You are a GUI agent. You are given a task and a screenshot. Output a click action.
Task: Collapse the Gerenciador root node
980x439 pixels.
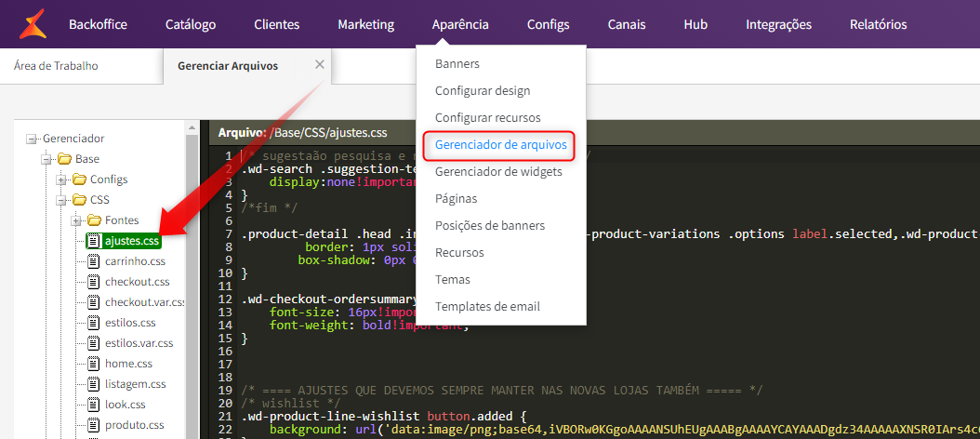tap(32, 139)
